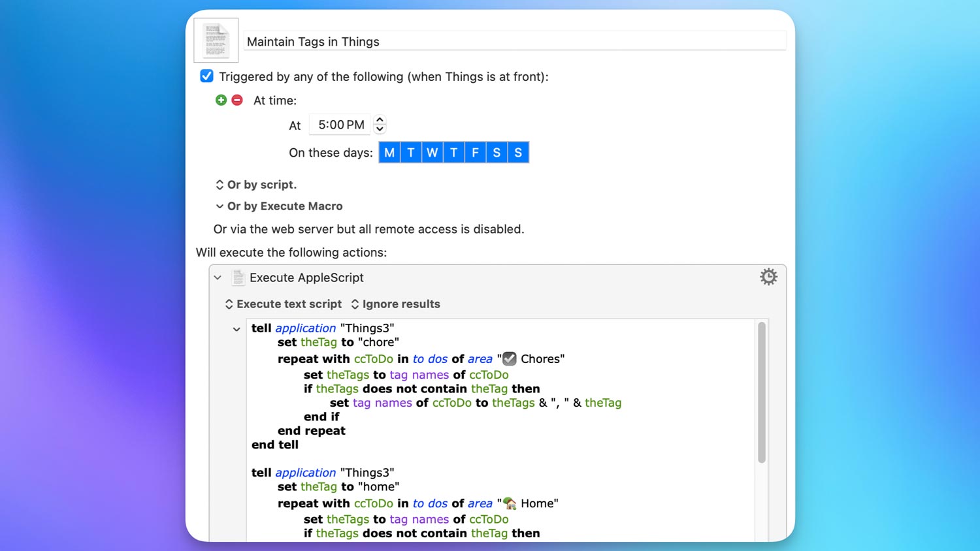Screen dimensions: 980x551
Task: Click the macro script icon thumbnail
Action: pos(216,40)
